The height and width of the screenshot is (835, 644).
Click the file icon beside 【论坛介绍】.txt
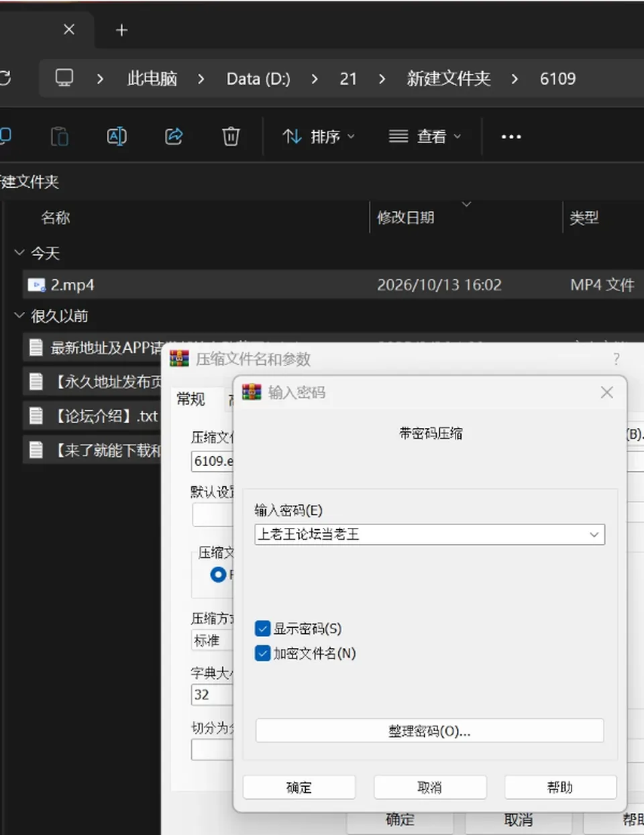[x=36, y=416]
